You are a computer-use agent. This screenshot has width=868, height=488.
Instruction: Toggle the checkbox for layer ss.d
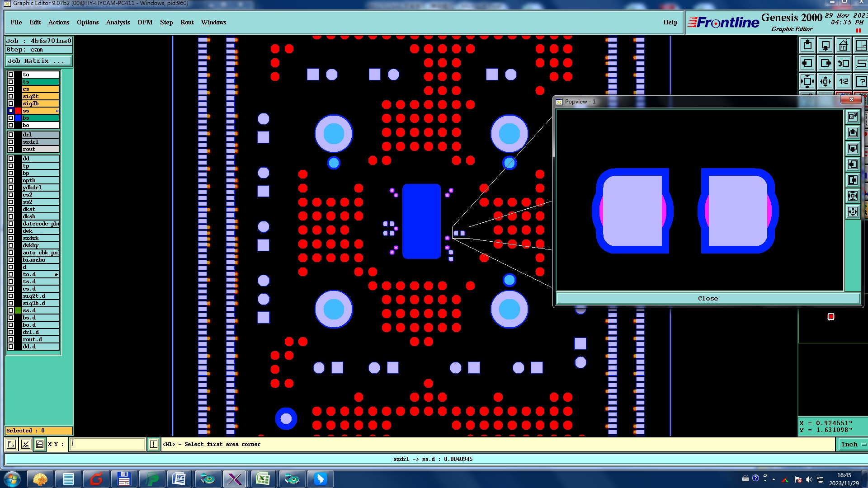[11, 310]
